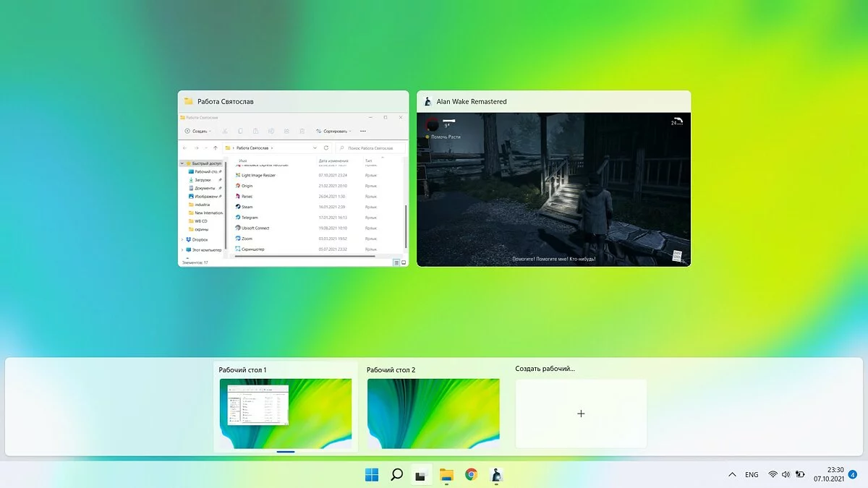This screenshot has width=868, height=488.
Task: Switch to Alan Wake taskbar icon
Action: coord(496,474)
